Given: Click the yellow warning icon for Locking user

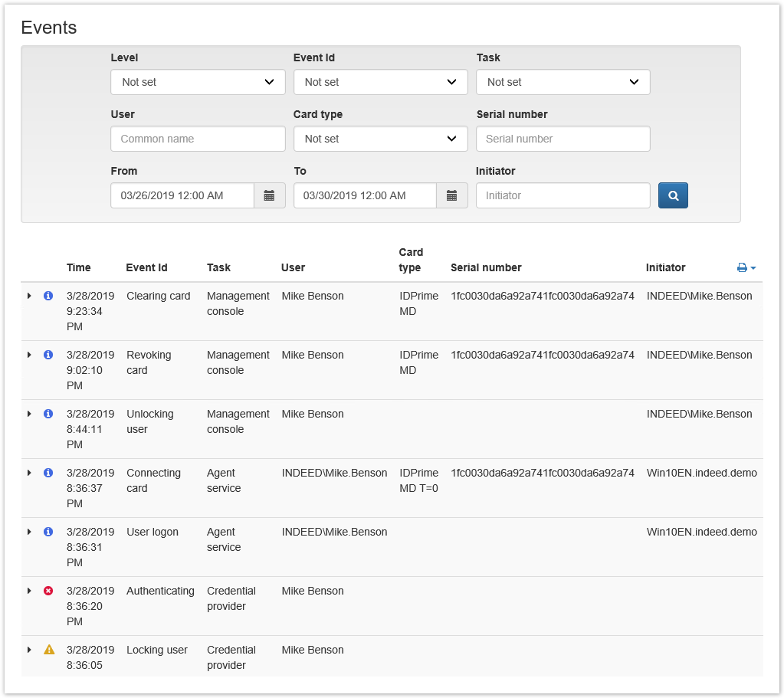Looking at the screenshot, I should (49, 650).
